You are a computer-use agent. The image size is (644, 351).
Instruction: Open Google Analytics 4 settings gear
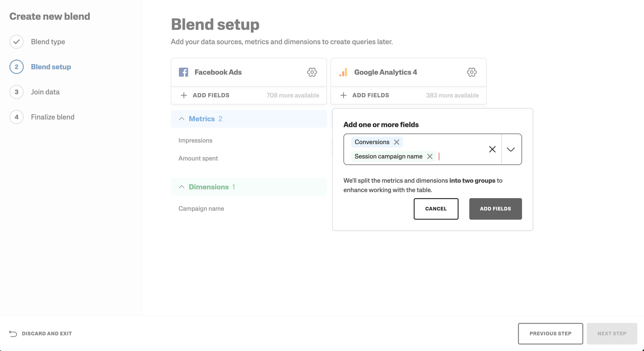[471, 72]
